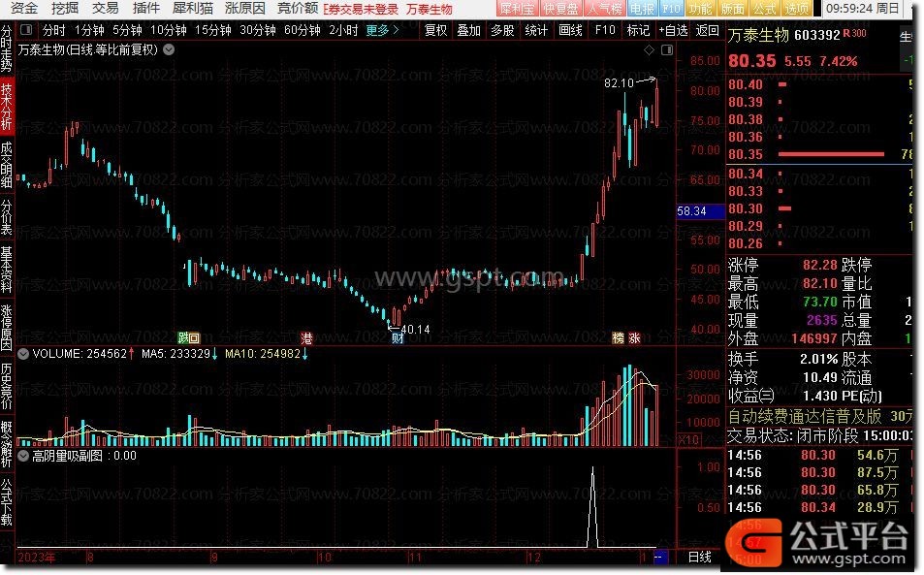Viewport: 924px width, 575px height.
Task: Open the 分价表 sidebar tab
Action: [7, 217]
